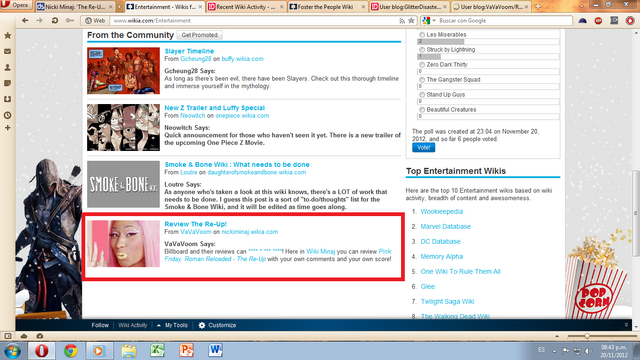Open the Google search engine dropdown

click(429, 20)
